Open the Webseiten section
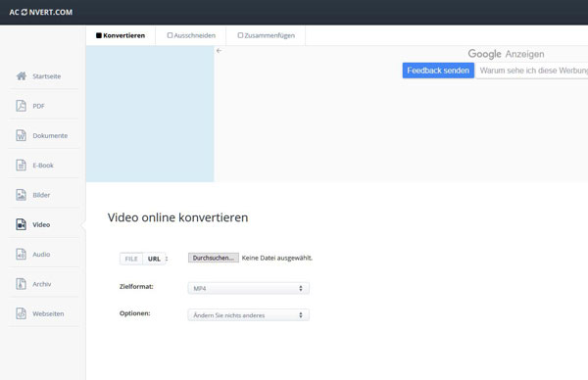Screen dimensions: 588x380 tap(48, 313)
